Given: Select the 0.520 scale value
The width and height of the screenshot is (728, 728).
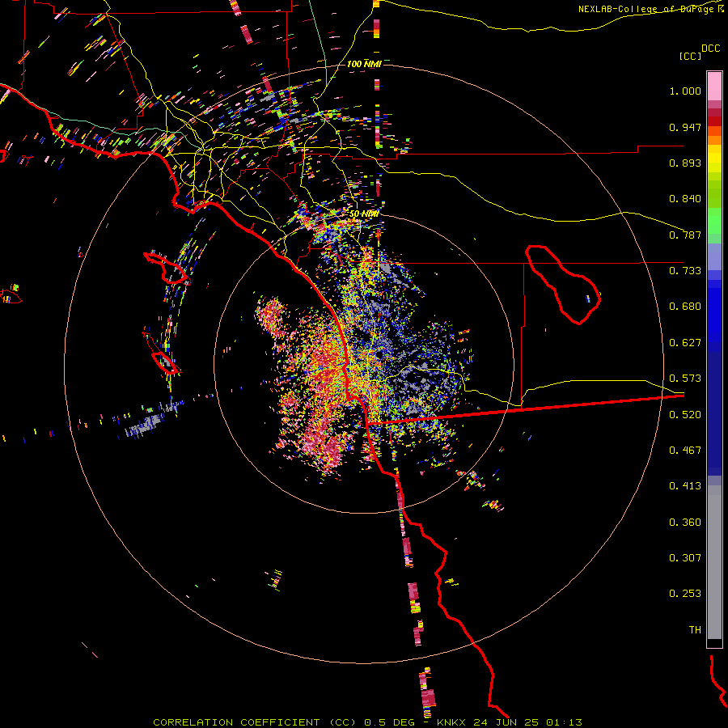Looking at the screenshot, I should tap(685, 415).
